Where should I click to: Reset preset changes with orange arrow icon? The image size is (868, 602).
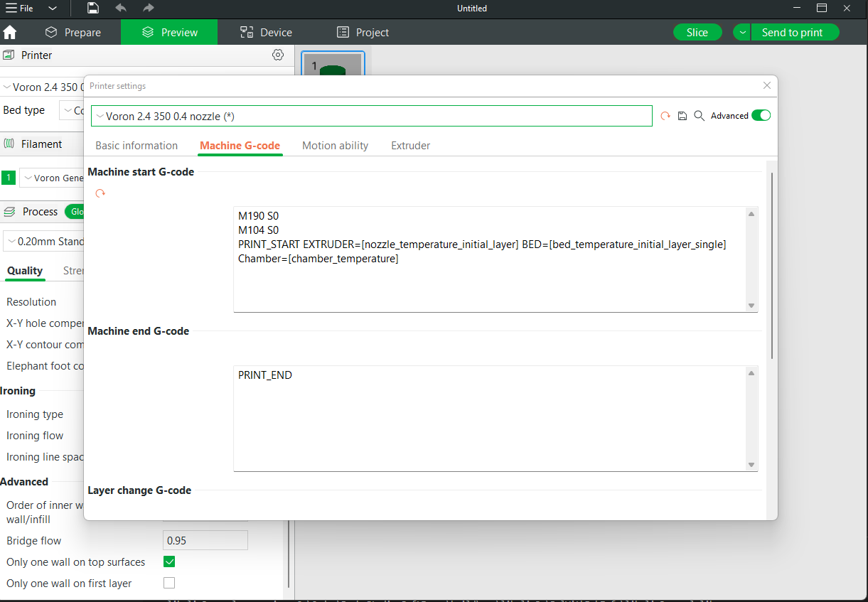point(665,116)
